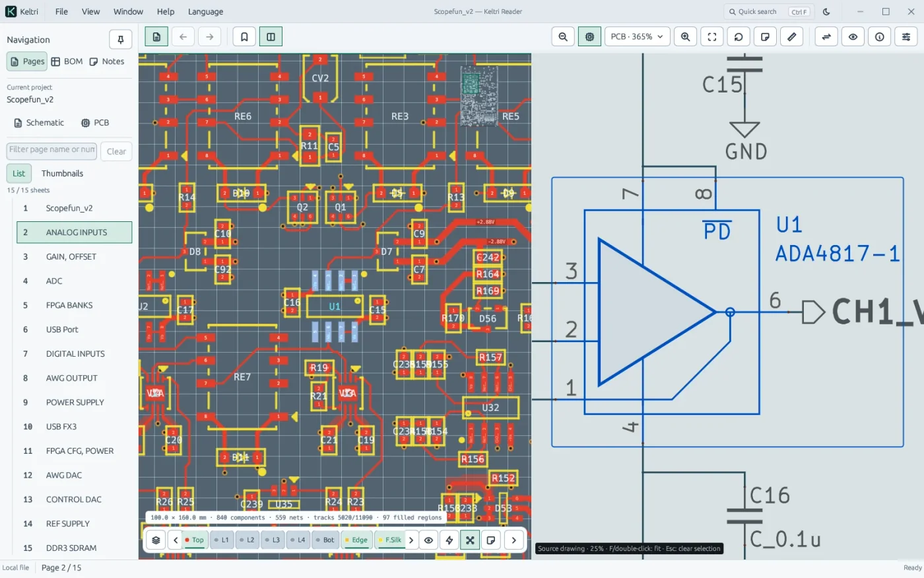Click the sticky note icon in top toolbar
The image size is (924, 578).
point(765,37)
